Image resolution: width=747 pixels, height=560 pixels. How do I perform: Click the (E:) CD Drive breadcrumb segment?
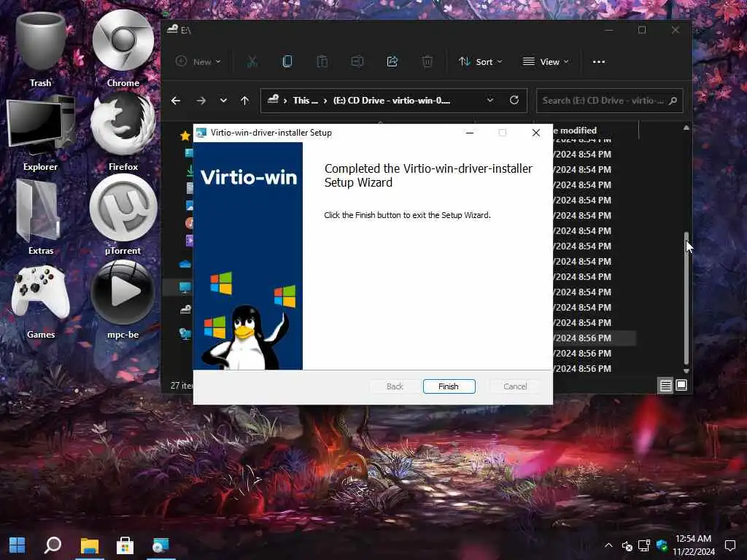pyautogui.click(x=391, y=101)
